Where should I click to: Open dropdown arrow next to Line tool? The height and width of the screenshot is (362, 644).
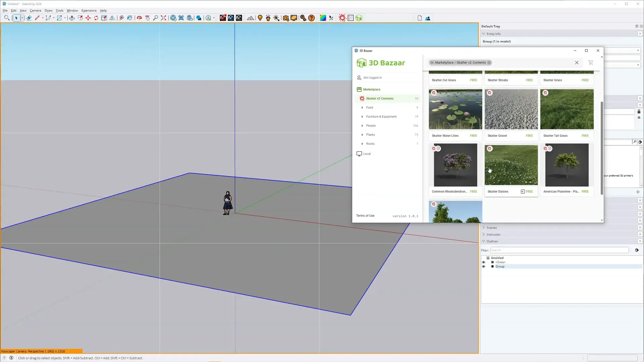tap(43, 18)
